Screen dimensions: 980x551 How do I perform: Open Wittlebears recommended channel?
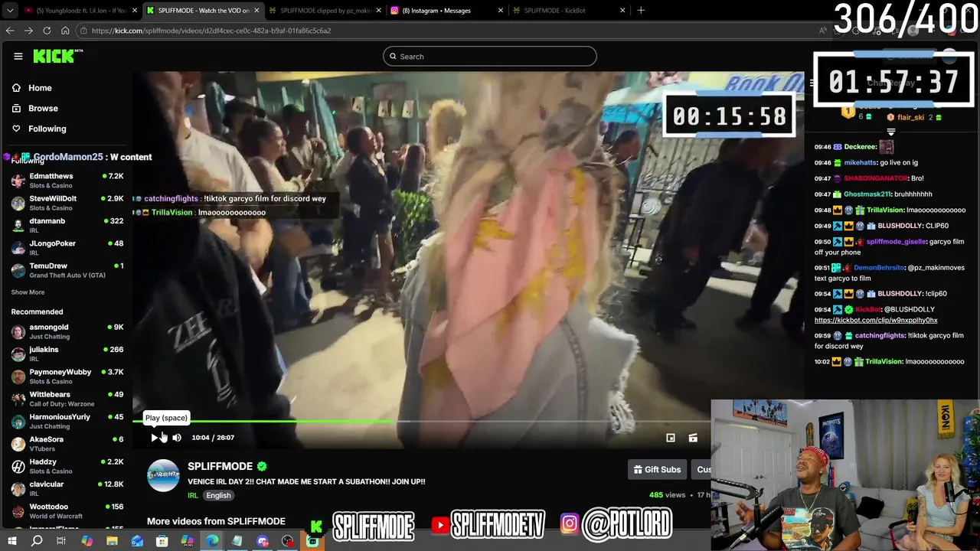[x=67, y=399]
